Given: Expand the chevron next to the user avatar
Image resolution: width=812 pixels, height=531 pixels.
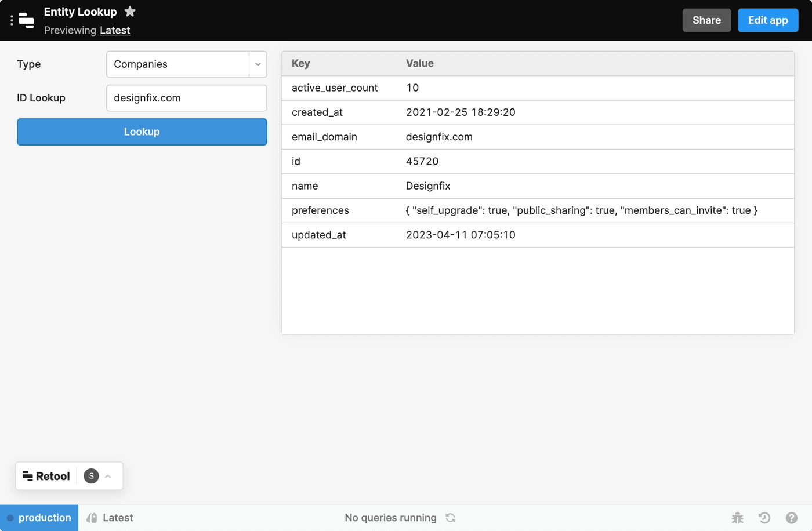Looking at the screenshot, I should tap(108, 476).
